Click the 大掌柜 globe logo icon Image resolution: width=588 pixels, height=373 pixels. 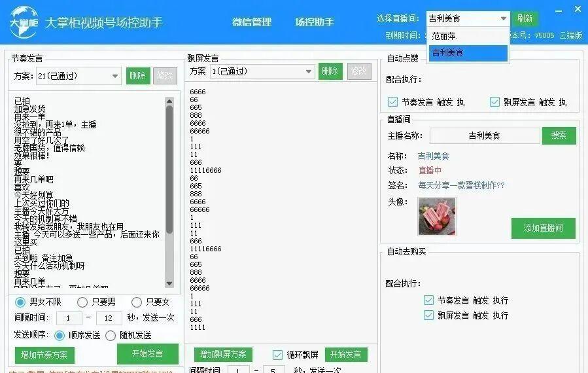point(24,22)
